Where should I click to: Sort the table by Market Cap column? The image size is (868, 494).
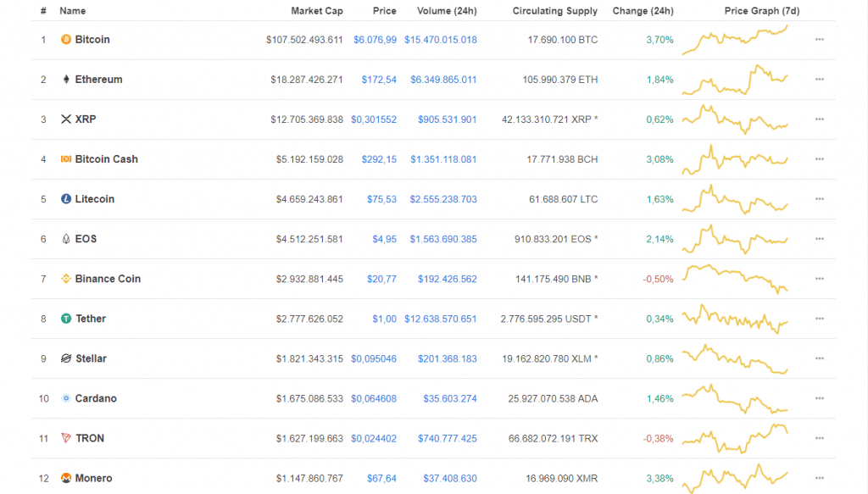[x=317, y=10]
